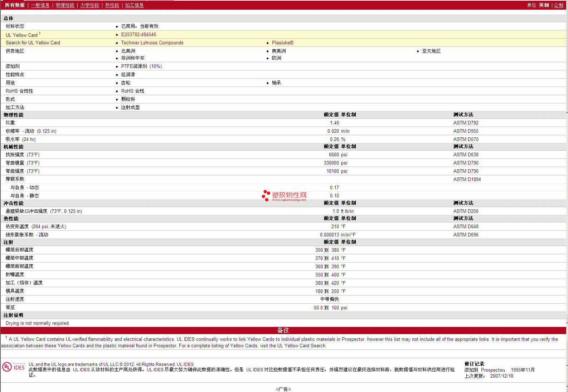Click the 弯曲强度 value 10100
Screen dimensions: 568x392
(x=332, y=171)
